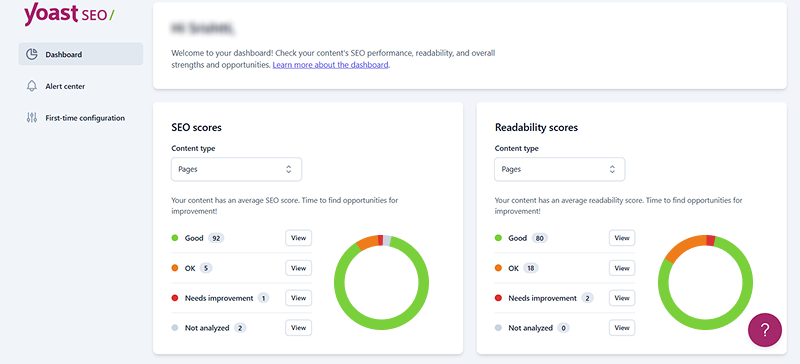Click the Dashboard pie chart icon
The height and width of the screenshot is (364, 800).
click(x=32, y=54)
